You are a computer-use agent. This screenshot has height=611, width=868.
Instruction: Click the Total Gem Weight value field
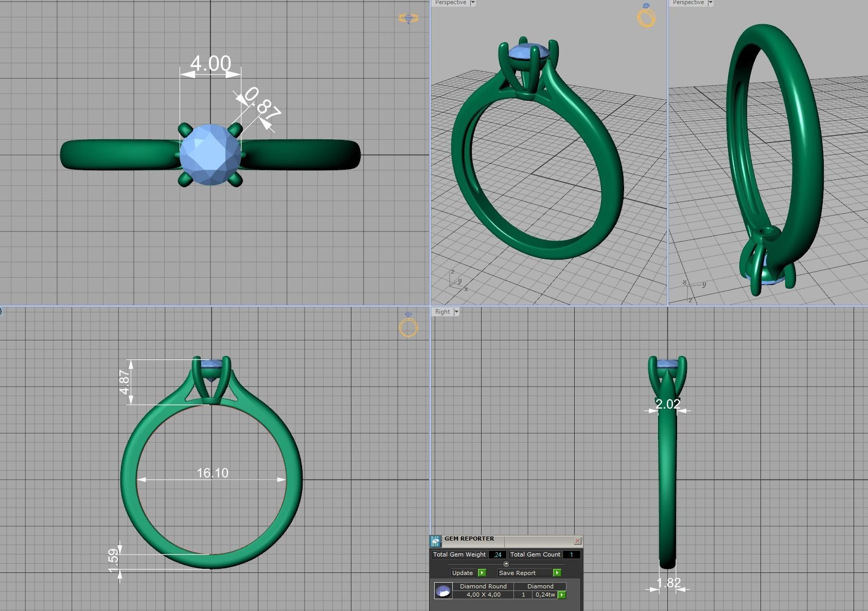pos(497,554)
